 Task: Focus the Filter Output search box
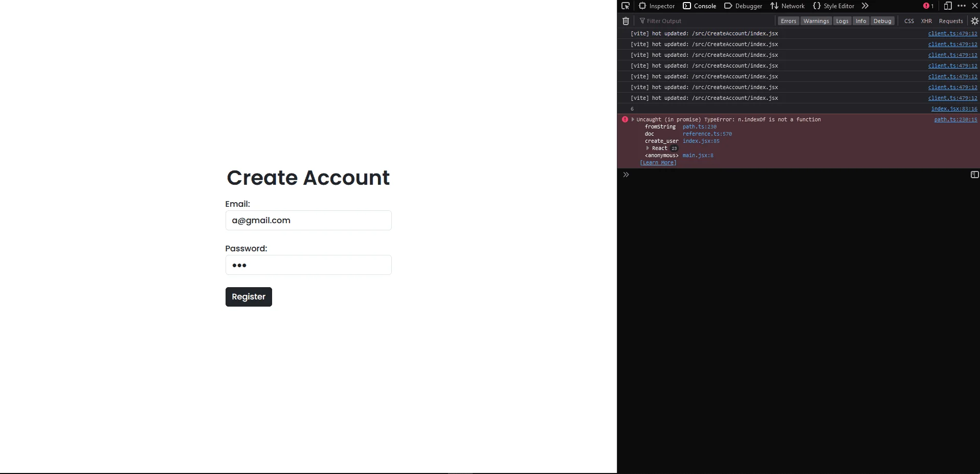tap(706, 21)
